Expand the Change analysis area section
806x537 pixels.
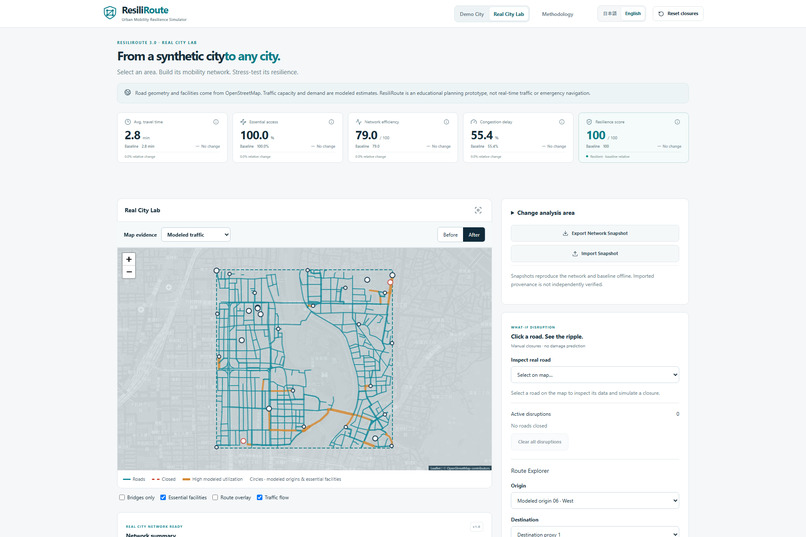tap(543, 213)
